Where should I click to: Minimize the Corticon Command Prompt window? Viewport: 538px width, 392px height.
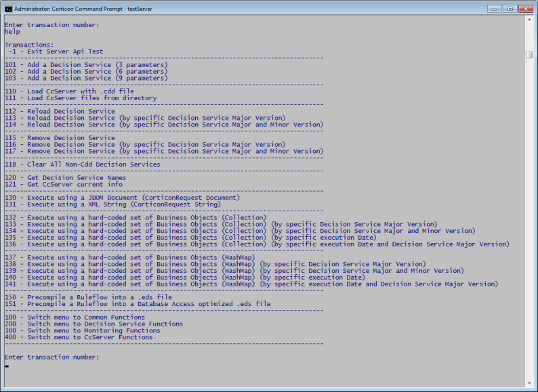[x=495, y=9]
